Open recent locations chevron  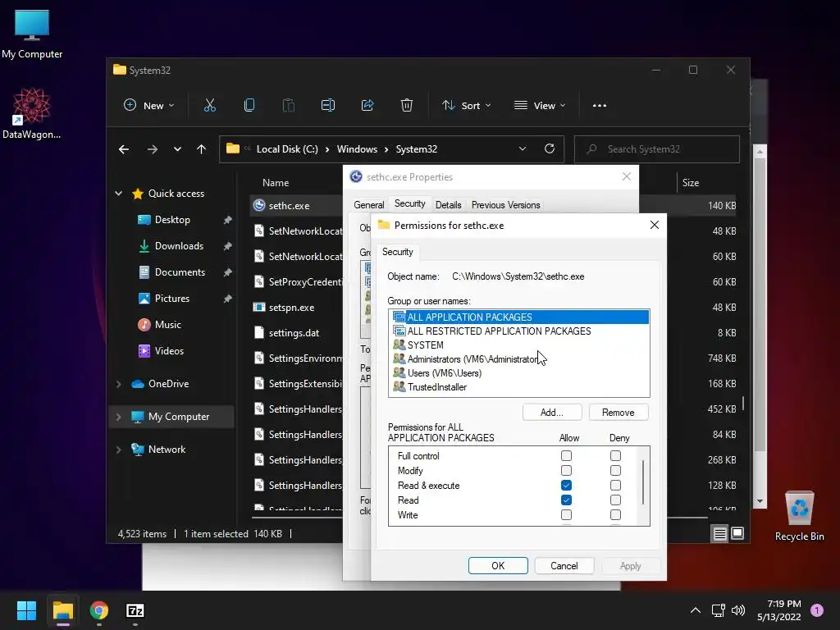pyautogui.click(x=177, y=149)
